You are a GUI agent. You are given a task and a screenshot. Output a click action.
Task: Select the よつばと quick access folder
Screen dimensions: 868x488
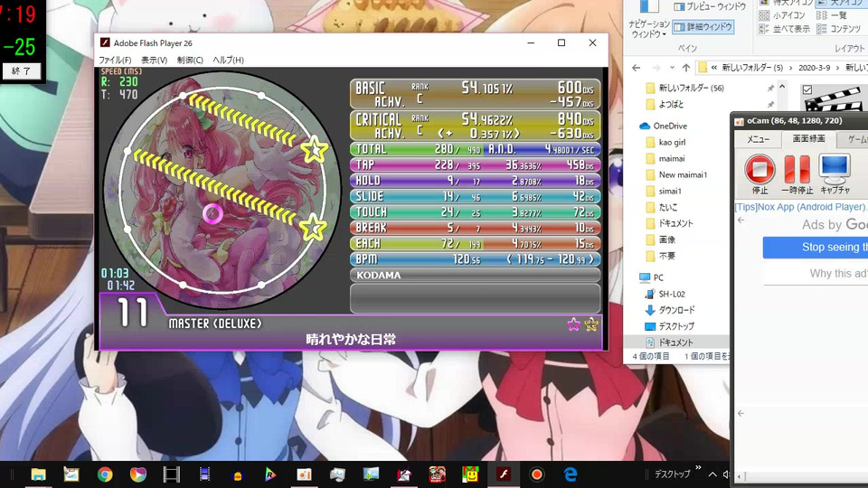point(665,104)
